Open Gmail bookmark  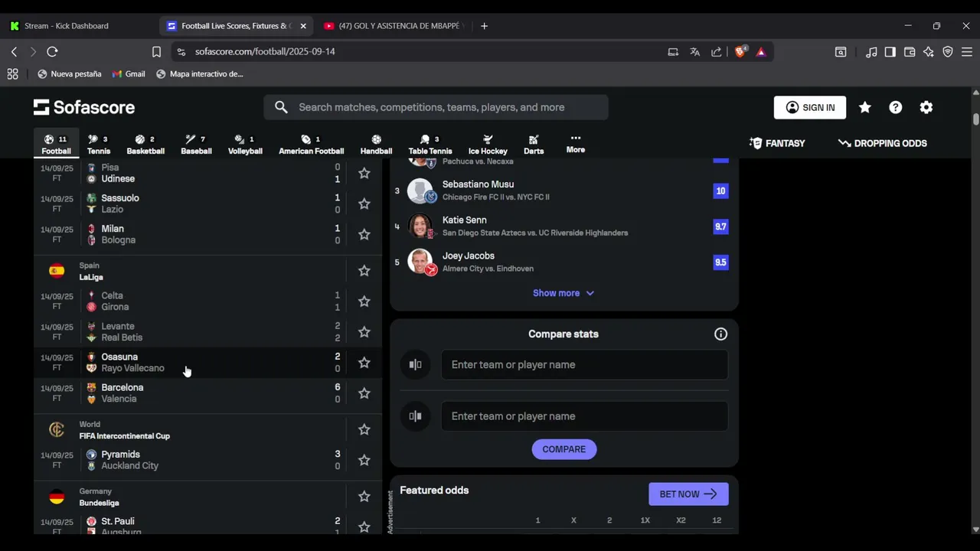tap(129, 74)
